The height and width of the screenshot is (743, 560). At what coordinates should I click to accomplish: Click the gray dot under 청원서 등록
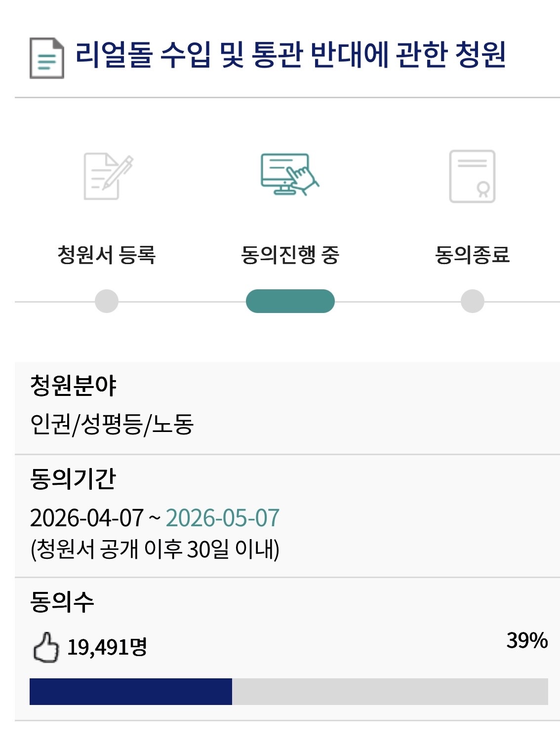(107, 301)
